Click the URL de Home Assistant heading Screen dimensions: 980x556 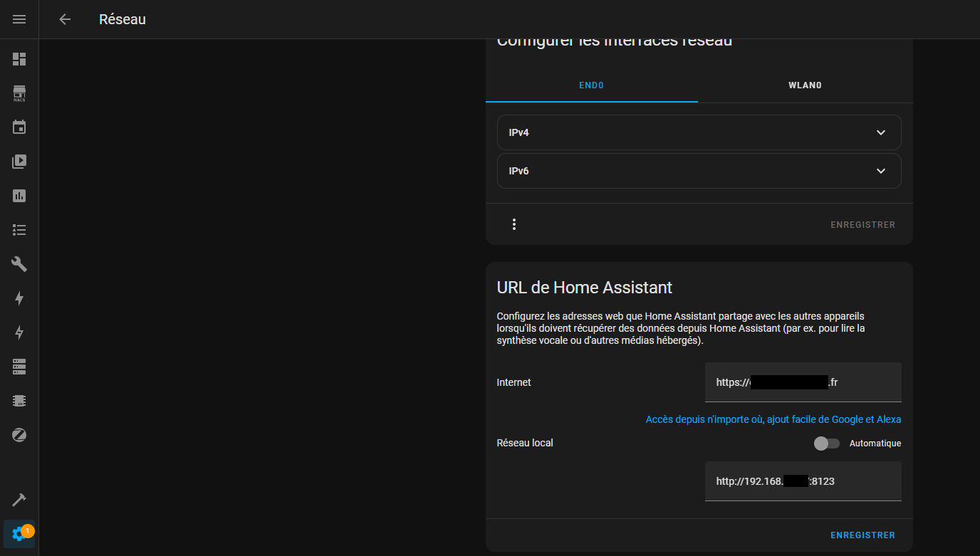coord(584,288)
